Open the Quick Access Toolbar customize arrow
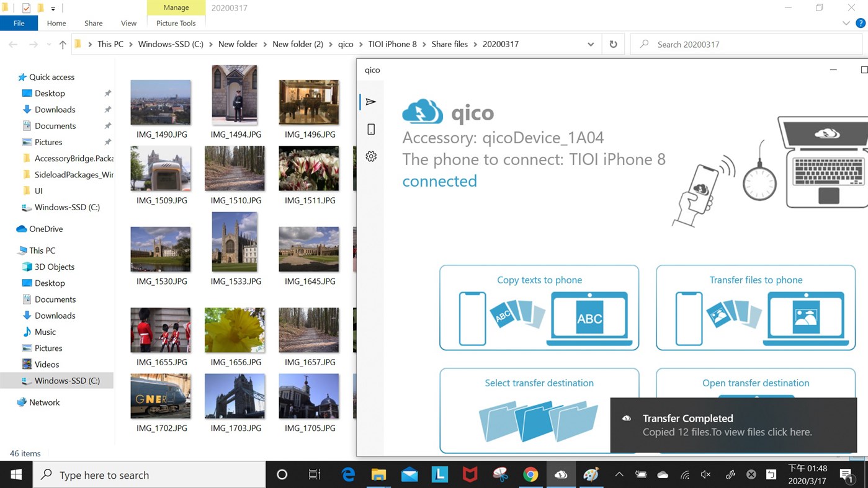This screenshot has height=488, width=868. pos(53,7)
